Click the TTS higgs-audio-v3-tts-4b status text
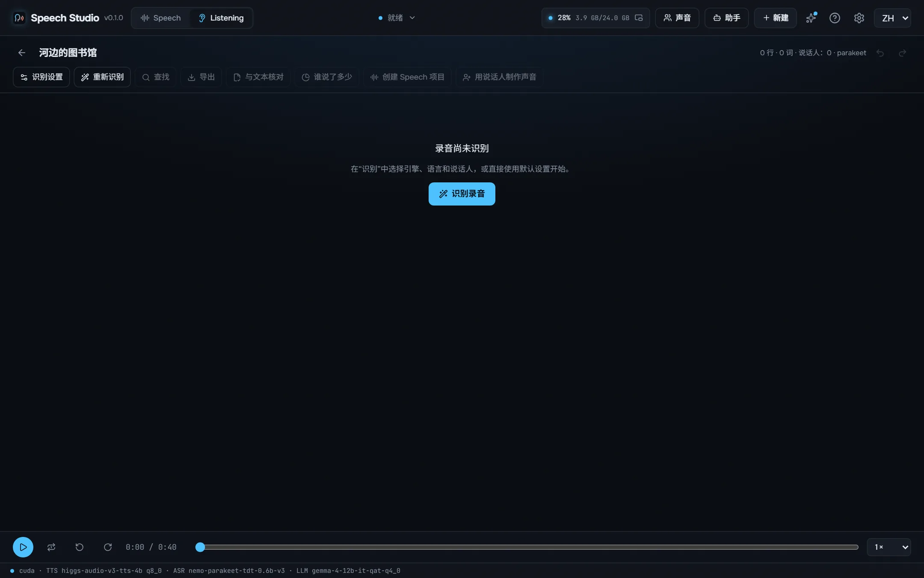 104,571
